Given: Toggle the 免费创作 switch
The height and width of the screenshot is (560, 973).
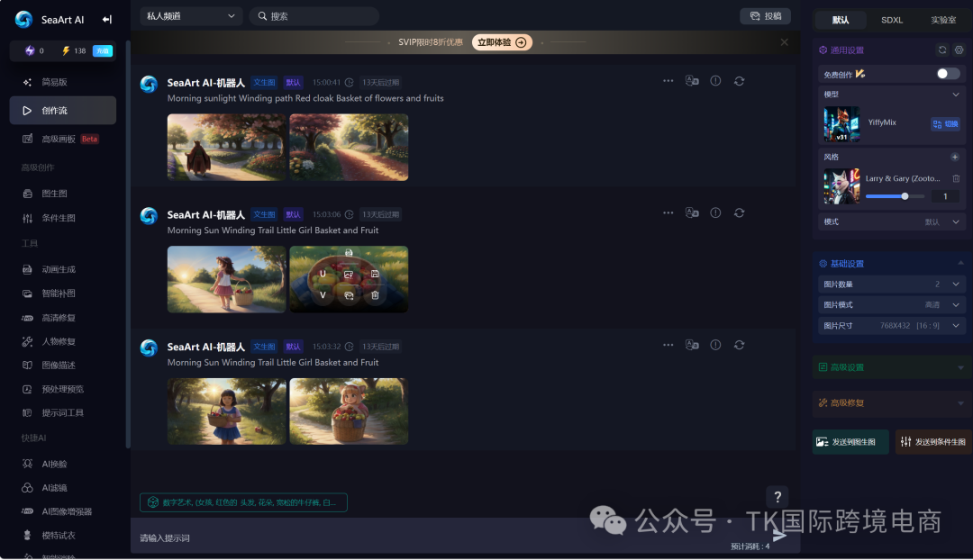Looking at the screenshot, I should (x=948, y=74).
